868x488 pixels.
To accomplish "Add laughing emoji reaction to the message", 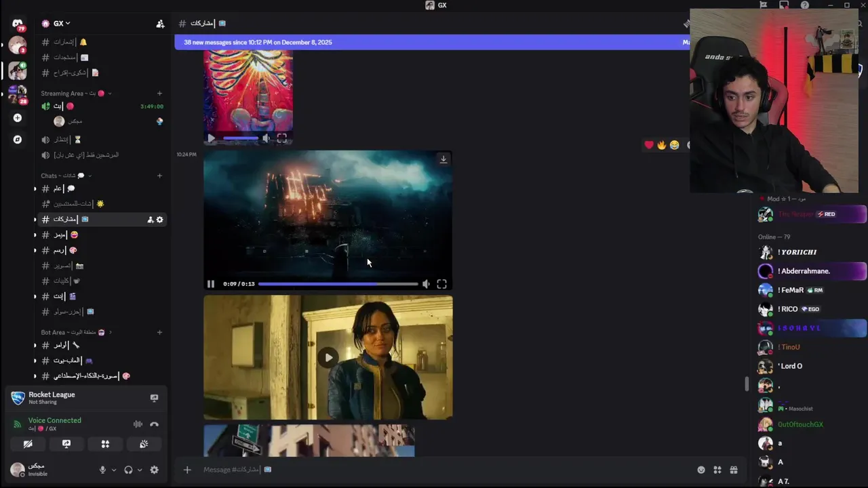I will coord(674,145).
